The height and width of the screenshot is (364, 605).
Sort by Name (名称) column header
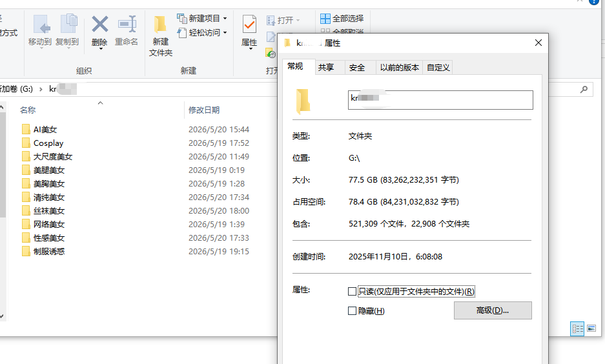28,110
